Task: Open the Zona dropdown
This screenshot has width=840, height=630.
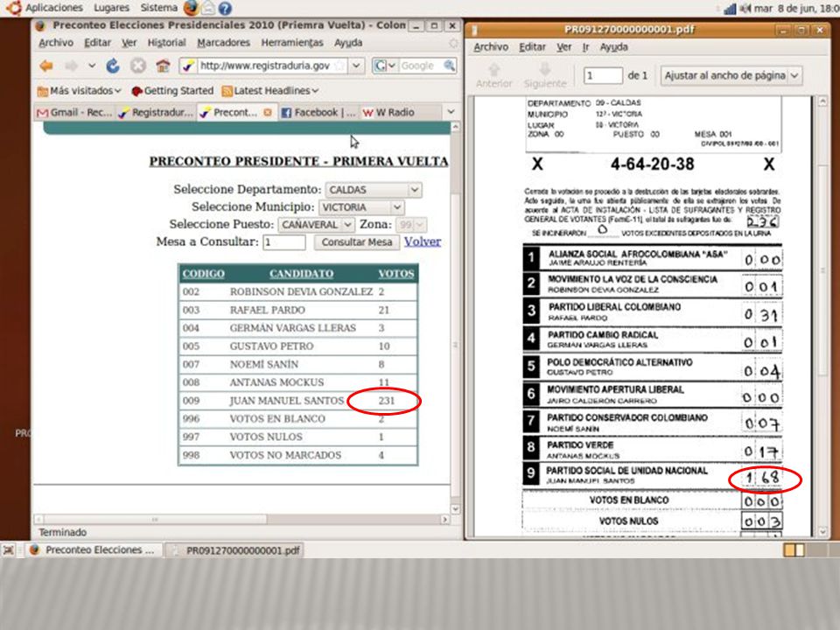Action: (x=412, y=225)
